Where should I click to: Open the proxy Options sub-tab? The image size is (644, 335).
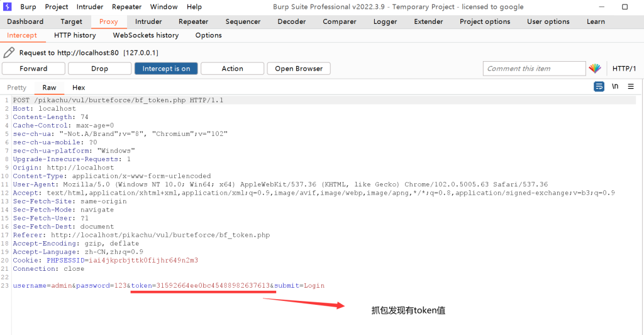(209, 35)
